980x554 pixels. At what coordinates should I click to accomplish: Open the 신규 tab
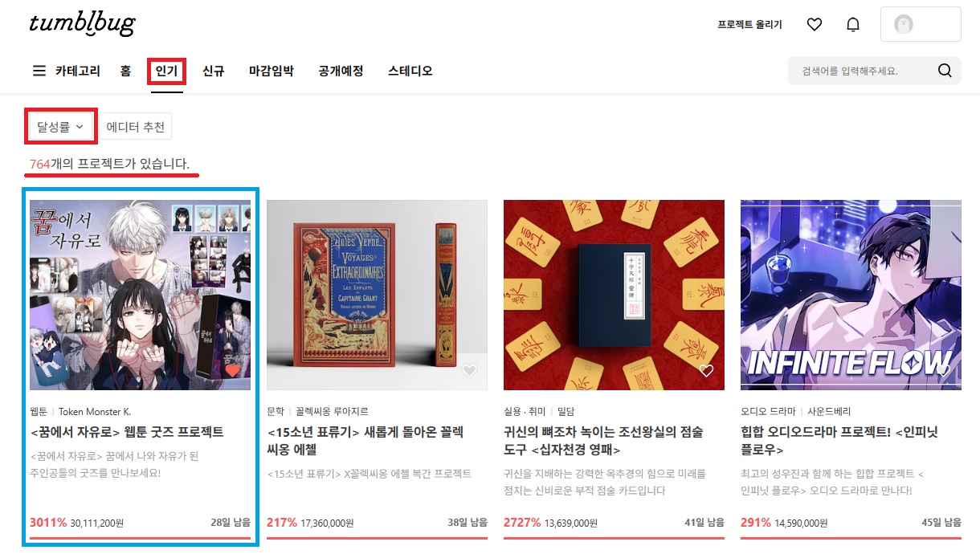pos(213,71)
